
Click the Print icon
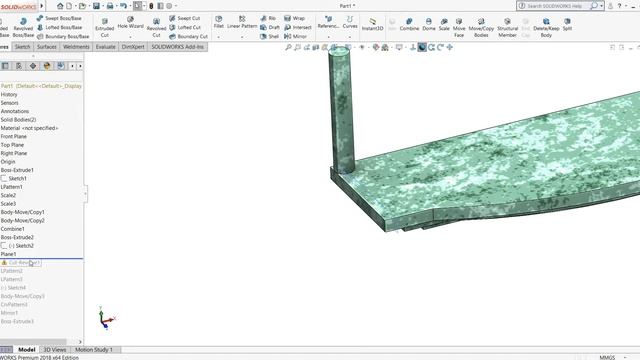click(x=110, y=6)
